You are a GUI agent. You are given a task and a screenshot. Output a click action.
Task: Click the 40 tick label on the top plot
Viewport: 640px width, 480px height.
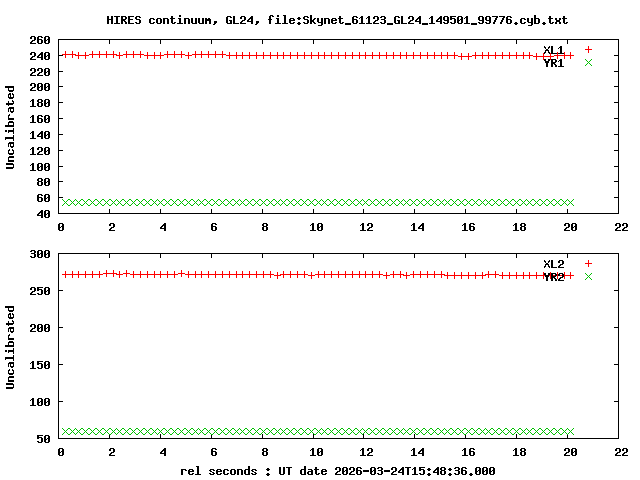coord(43,214)
